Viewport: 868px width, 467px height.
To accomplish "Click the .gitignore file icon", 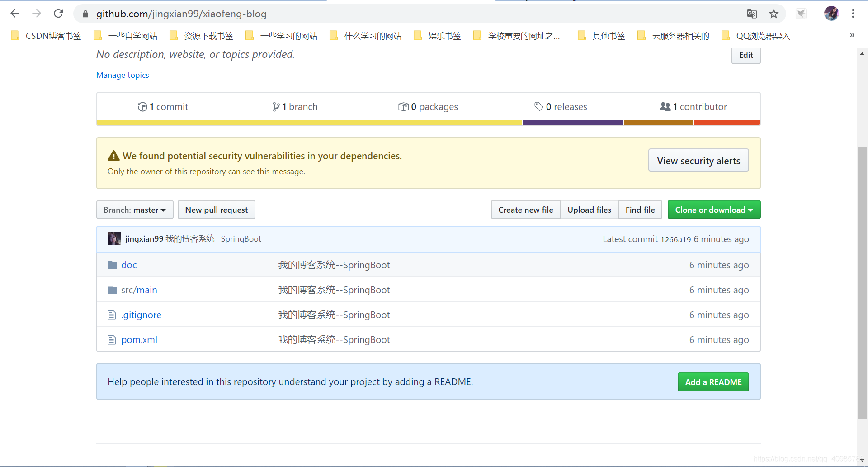I will pos(112,315).
